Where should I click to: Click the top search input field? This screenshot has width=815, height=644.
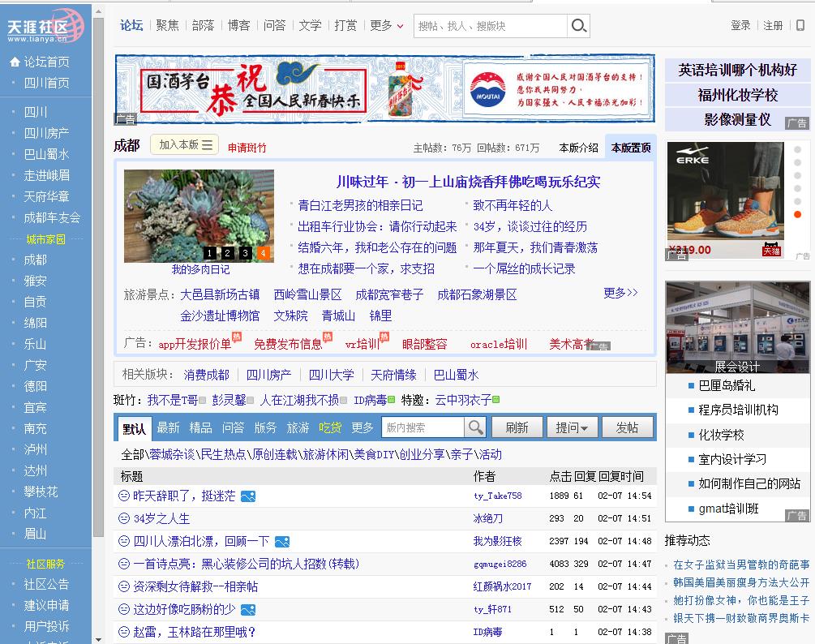[490, 25]
